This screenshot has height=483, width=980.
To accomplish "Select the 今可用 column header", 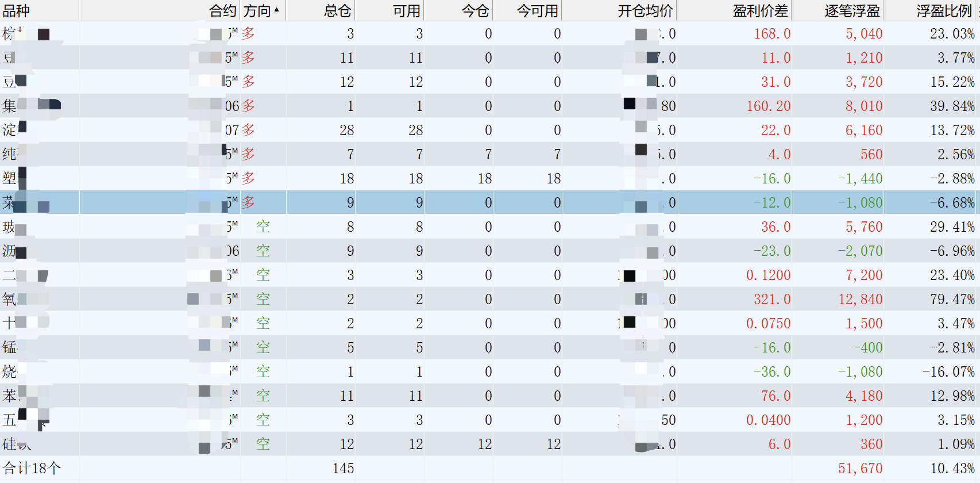I will 537,11.
